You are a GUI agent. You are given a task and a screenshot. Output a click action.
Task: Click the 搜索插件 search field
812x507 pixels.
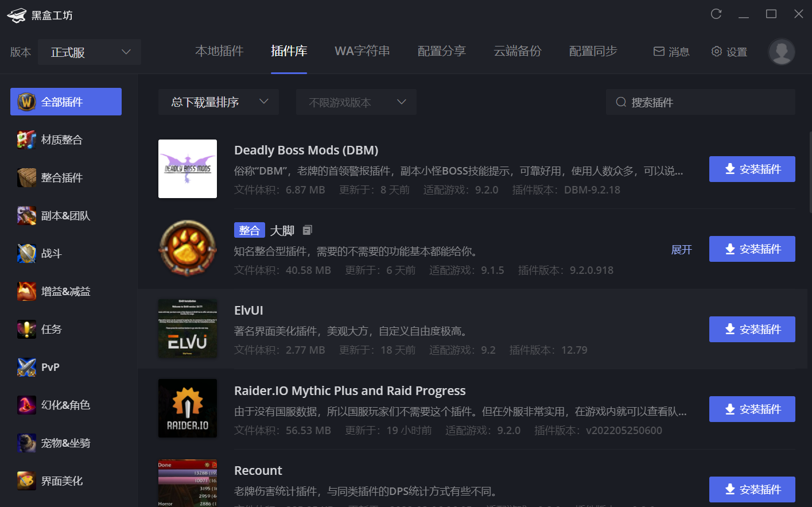click(700, 102)
